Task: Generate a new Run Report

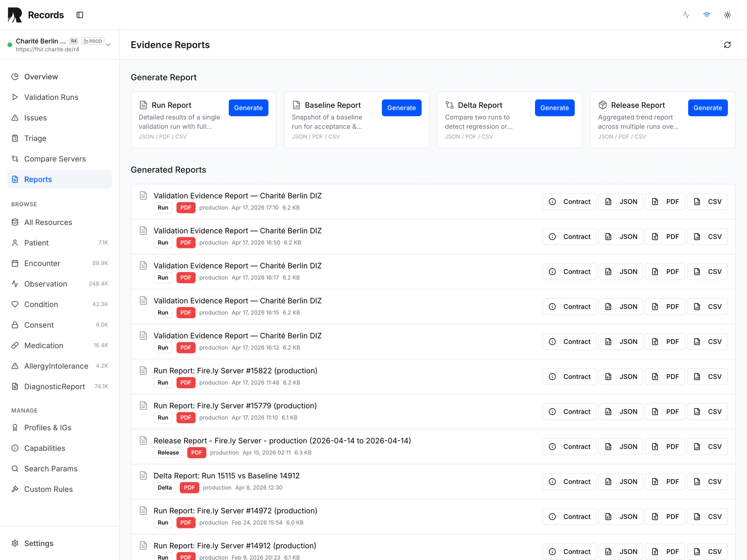Action: coord(248,108)
